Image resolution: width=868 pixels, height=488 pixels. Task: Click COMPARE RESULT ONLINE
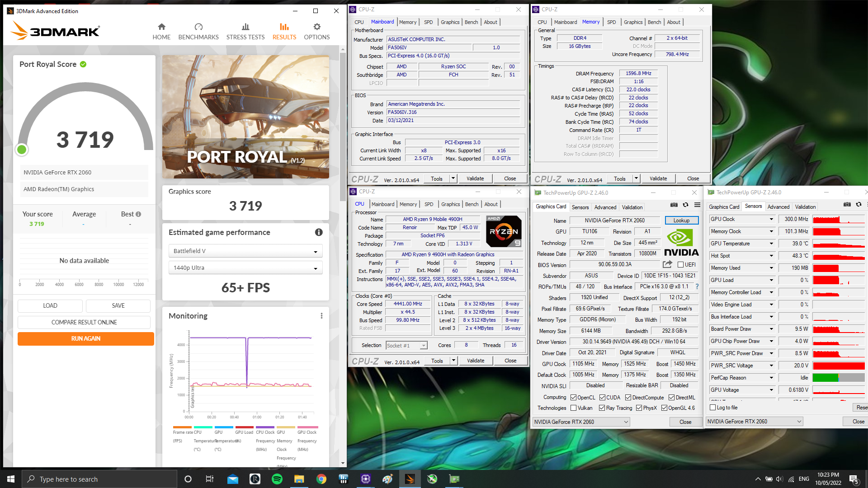click(x=84, y=322)
